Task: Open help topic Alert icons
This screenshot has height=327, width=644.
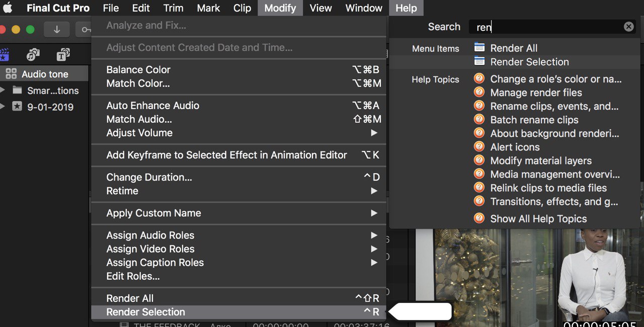Action: (x=515, y=147)
